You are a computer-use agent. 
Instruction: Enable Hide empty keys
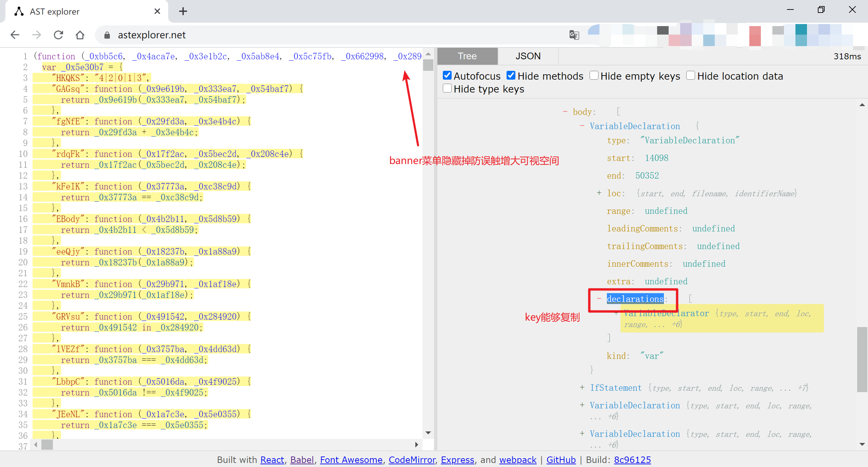point(594,76)
